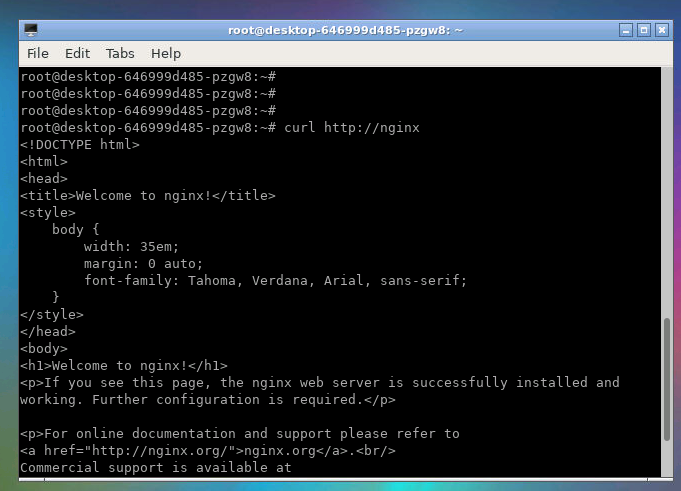Click 'For online documentation and support' line

coord(240,434)
